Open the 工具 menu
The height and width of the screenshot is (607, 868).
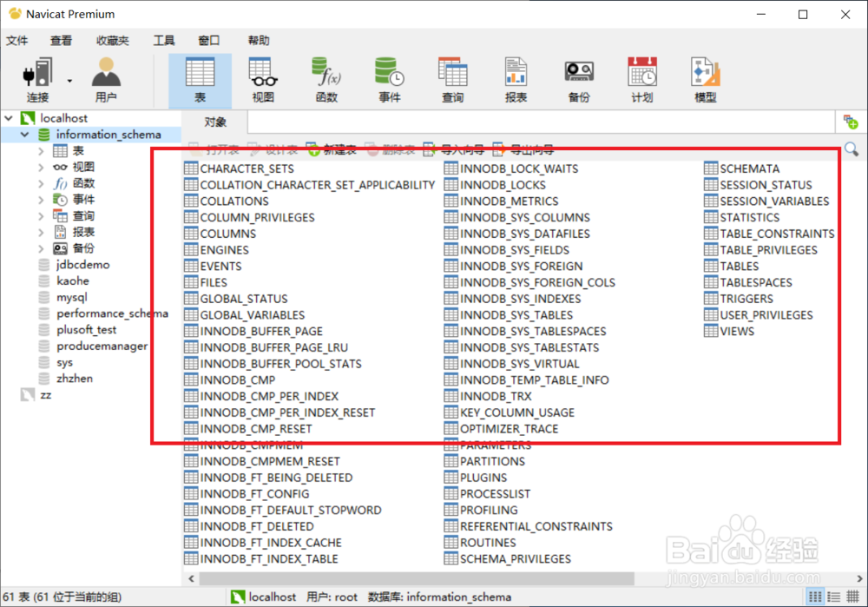(x=164, y=39)
